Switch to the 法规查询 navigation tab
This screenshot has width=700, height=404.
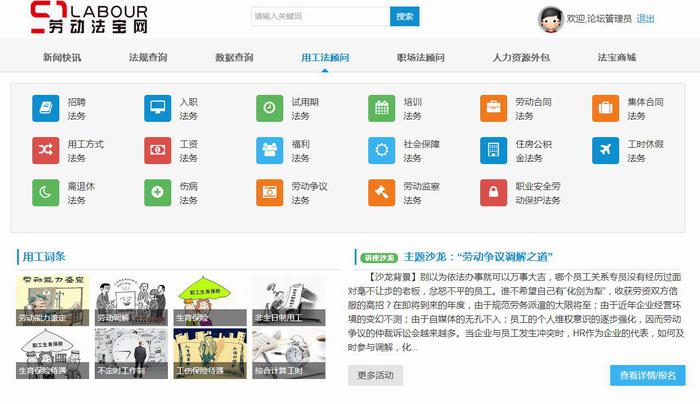[x=148, y=58]
